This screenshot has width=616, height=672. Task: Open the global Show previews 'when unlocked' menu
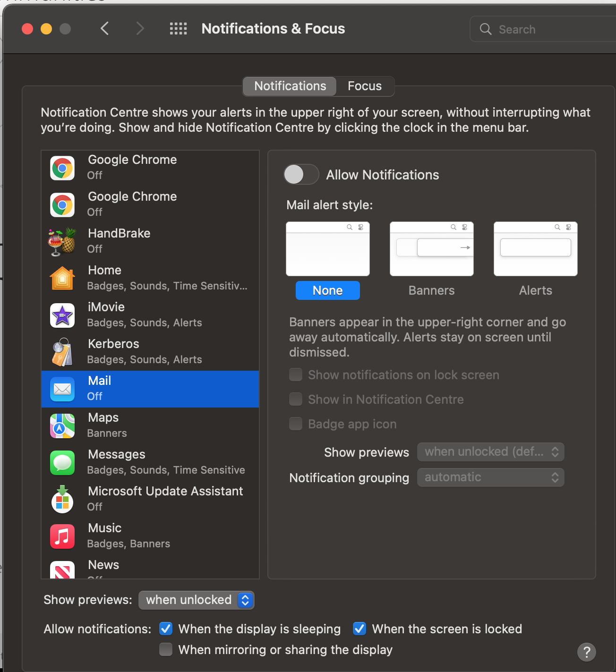click(x=197, y=600)
